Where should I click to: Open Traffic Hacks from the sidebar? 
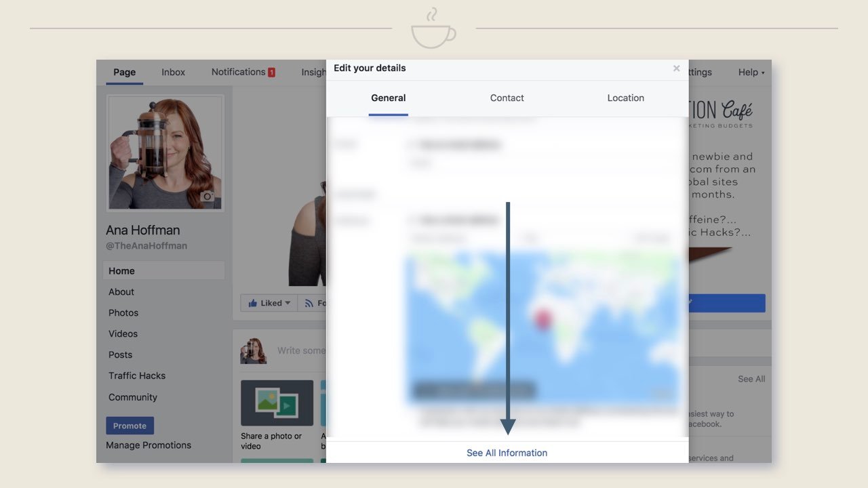click(136, 375)
